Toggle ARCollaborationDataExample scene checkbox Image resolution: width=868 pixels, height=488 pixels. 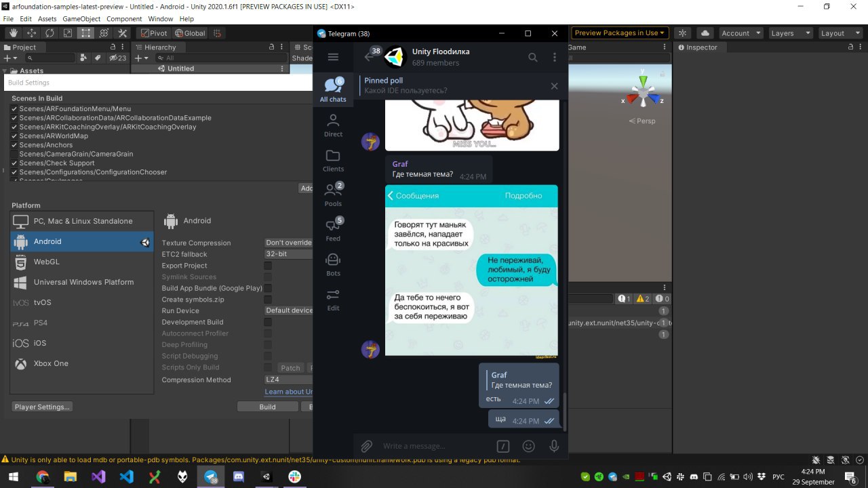pyautogui.click(x=15, y=118)
